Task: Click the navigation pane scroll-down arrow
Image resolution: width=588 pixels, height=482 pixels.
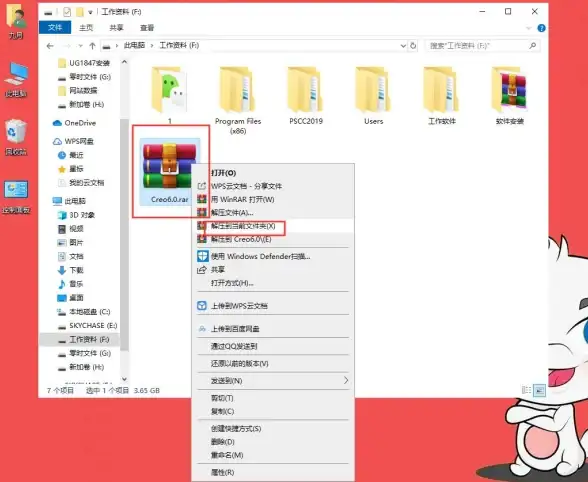Action: click(x=124, y=380)
